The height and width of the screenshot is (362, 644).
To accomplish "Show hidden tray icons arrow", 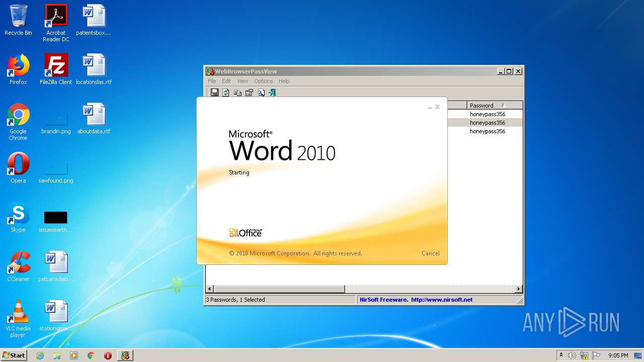I will click(x=561, y=355).
